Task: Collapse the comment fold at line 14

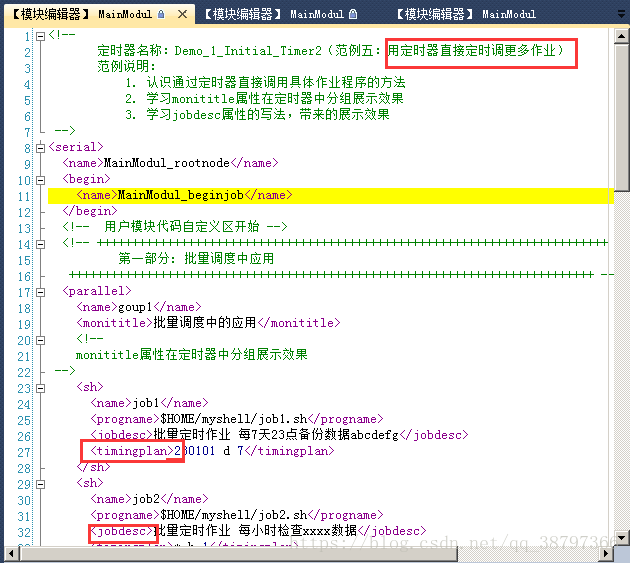Action: 40,244
